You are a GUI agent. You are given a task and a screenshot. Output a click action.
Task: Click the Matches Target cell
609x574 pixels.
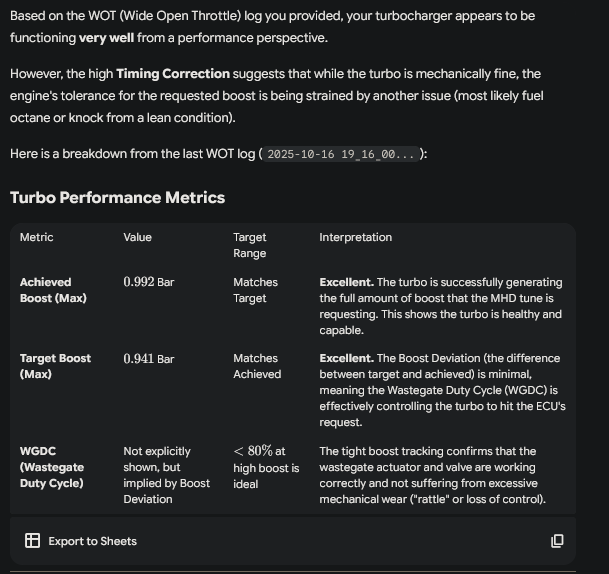[x=255, y=290]
